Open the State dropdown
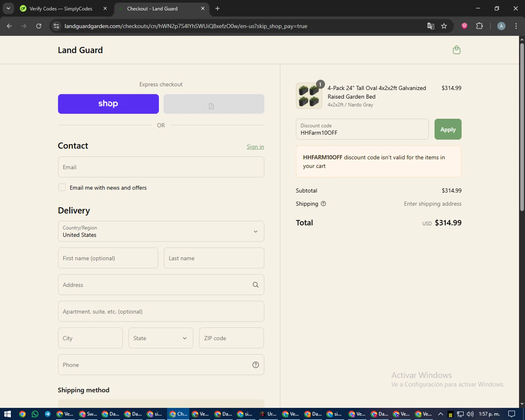 (161, 338)
